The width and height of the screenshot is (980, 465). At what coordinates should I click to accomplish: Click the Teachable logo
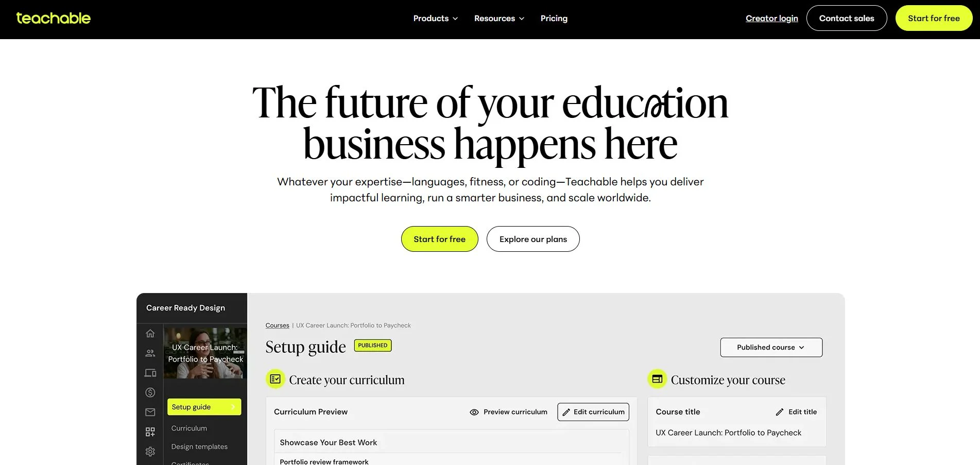(x=53, y=18)
